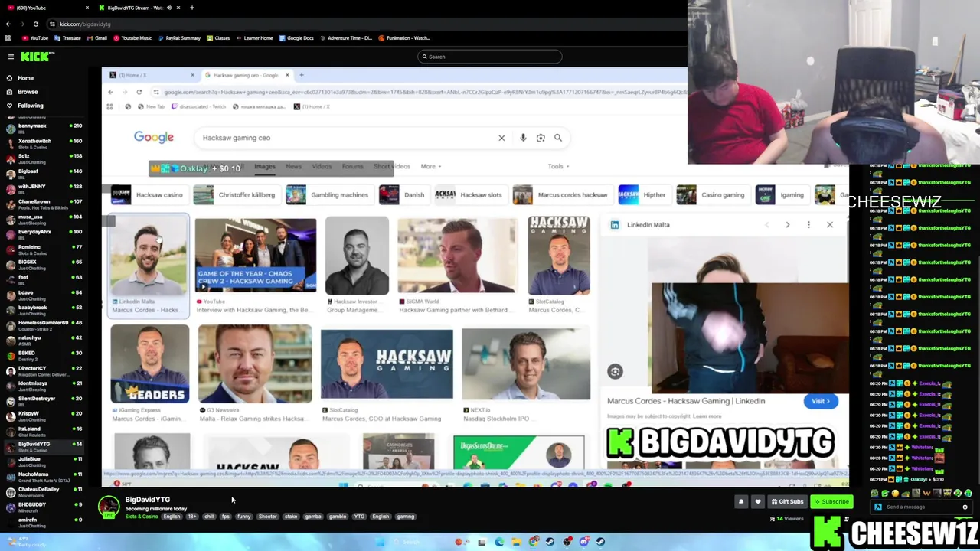Open a new browser tab

192,8
